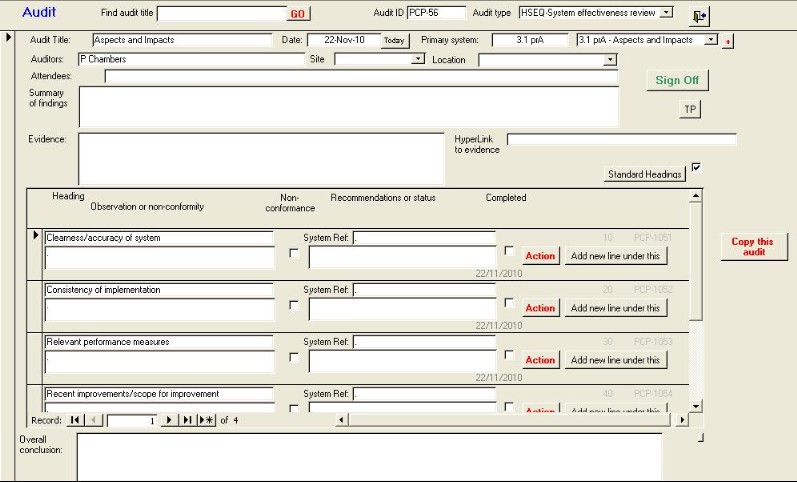Click the subform vertical scrollbar thumb
797x482 pixels.
[696, 261]
